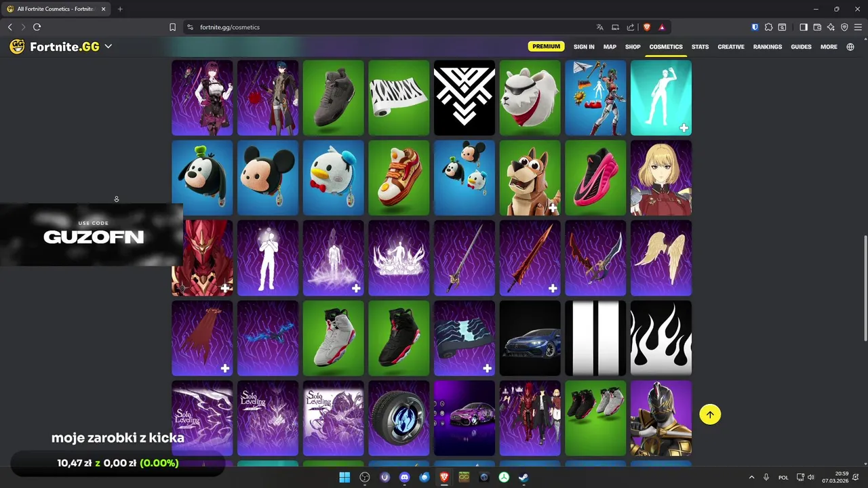The image size is (868, 488).
Task: Open the white duck plush back bling
Action: [333, 178]
